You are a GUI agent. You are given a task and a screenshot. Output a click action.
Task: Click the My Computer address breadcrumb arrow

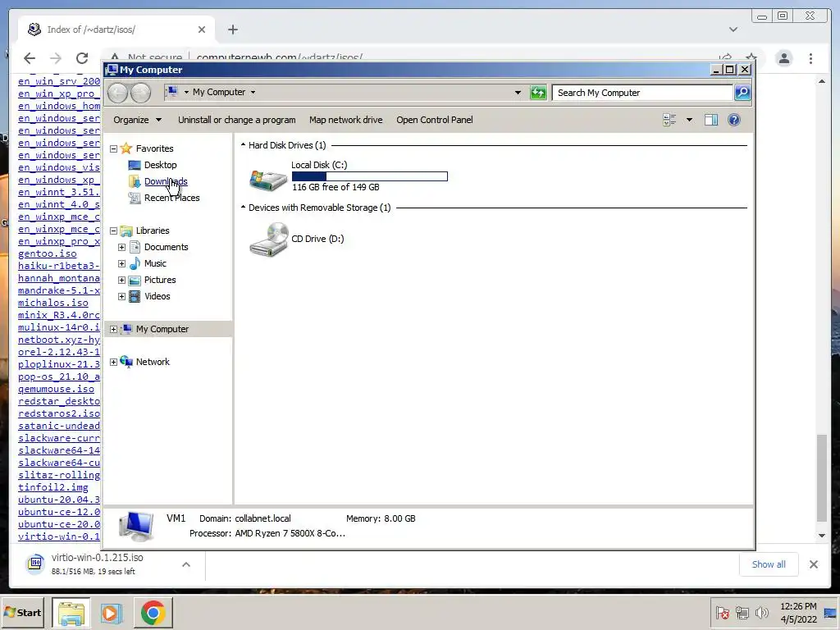[253, 92]
